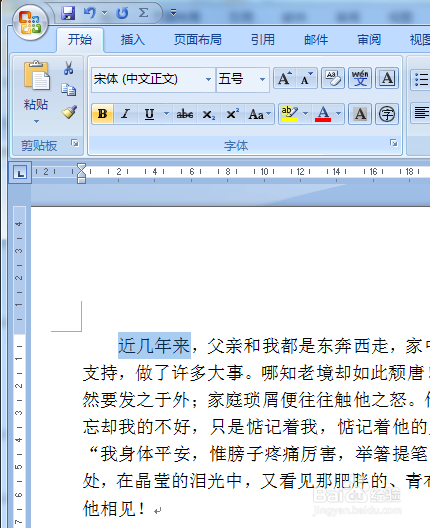Click the tab selector L box
430x528 pixels.
coord(20,173)
